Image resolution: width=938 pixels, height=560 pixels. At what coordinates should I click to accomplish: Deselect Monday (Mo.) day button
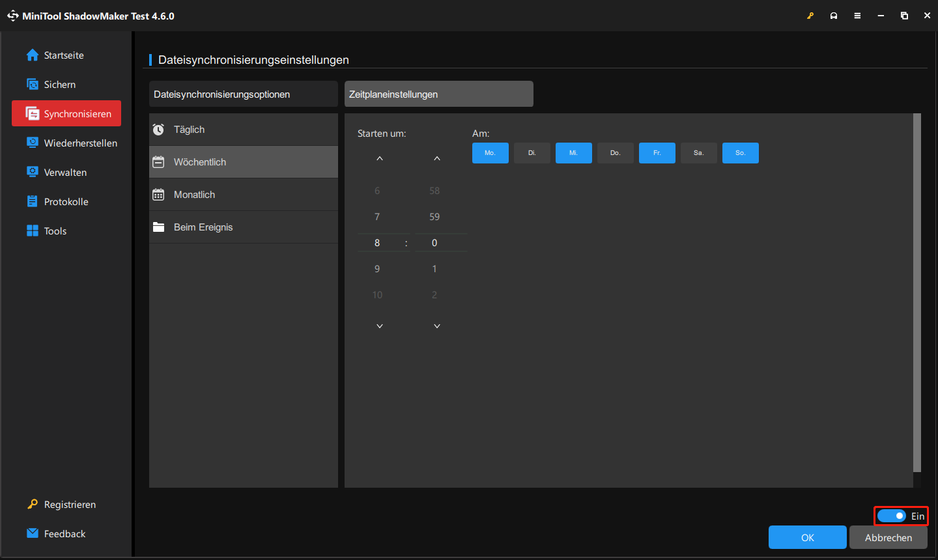(490, 153)
